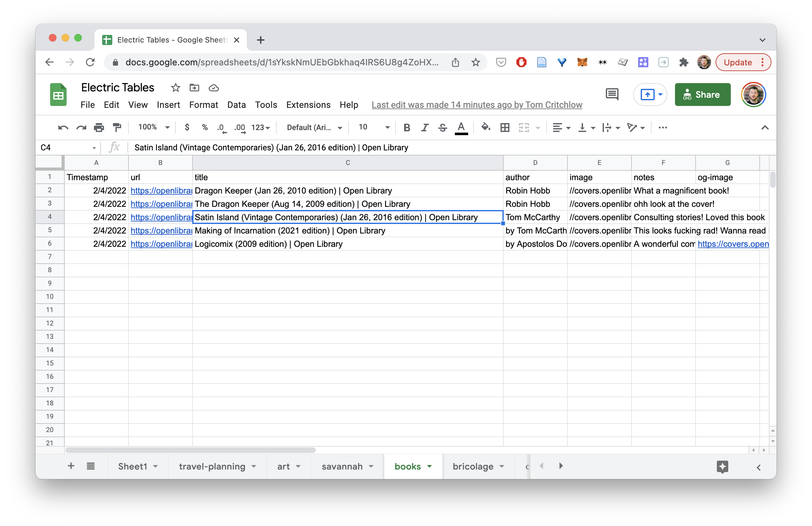Screen dimensions: 812x526
Task: Hide the menus with collapse arrow
Action: 764,128
